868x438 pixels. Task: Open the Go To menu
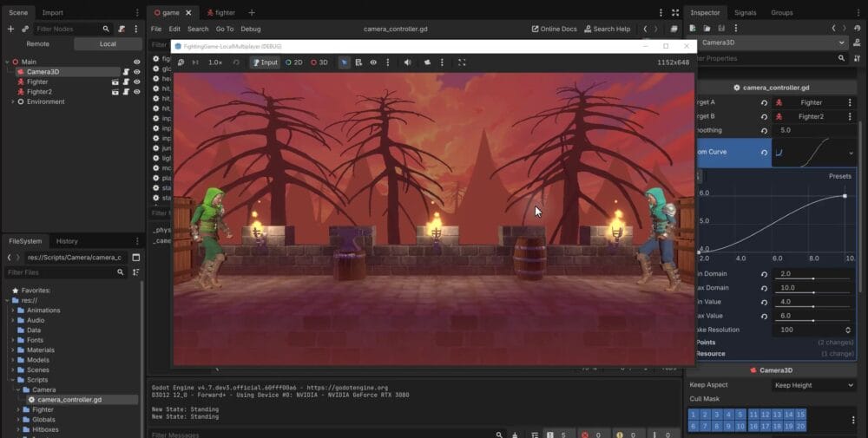(225, 29)
